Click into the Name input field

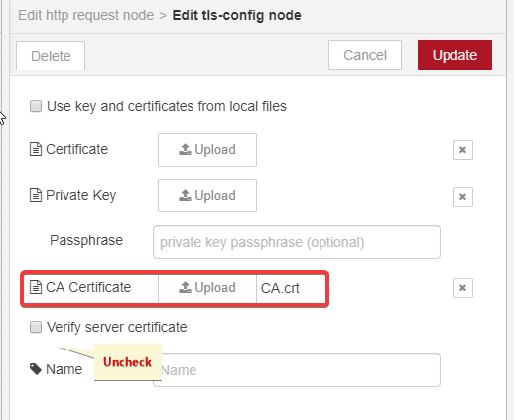(297, 370)
